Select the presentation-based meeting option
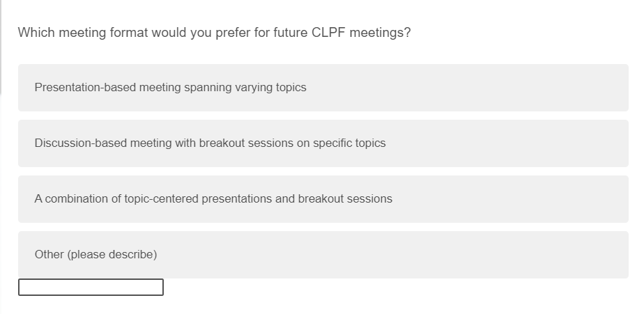Viewport: 644px width, 314px height. (323, 88)
